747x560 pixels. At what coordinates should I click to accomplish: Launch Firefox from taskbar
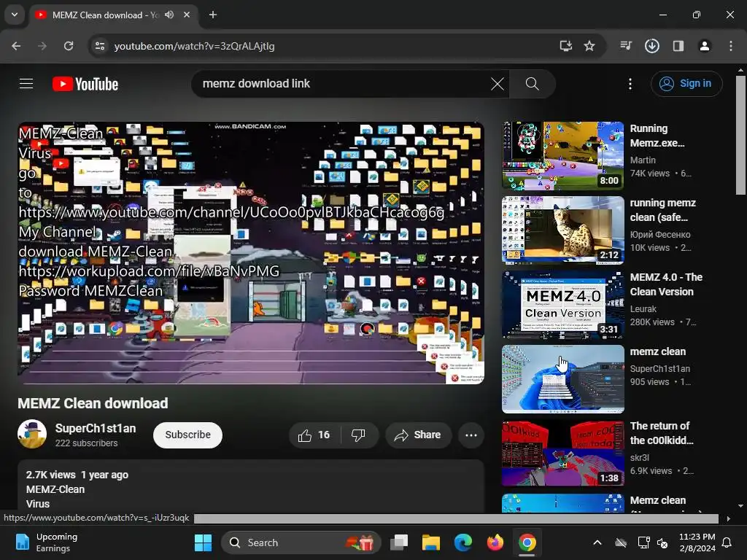coord(495,542)
